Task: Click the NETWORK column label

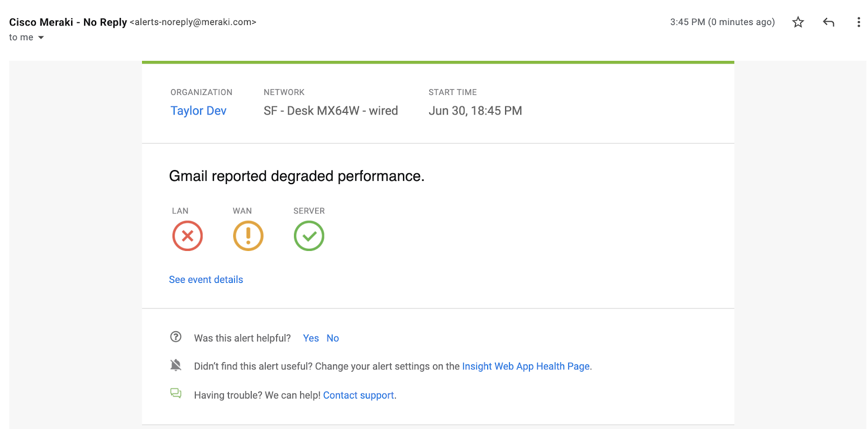Action: click(x=284, y=92)
